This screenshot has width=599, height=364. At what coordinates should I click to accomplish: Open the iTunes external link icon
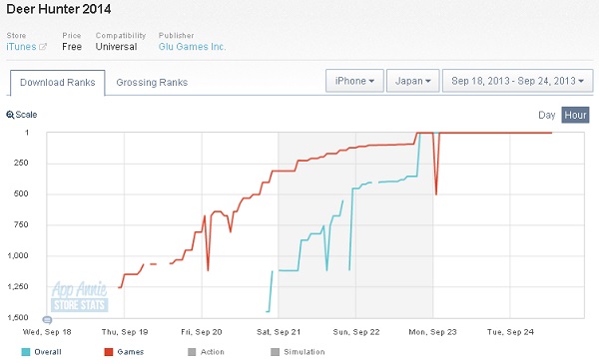(43, 47)
